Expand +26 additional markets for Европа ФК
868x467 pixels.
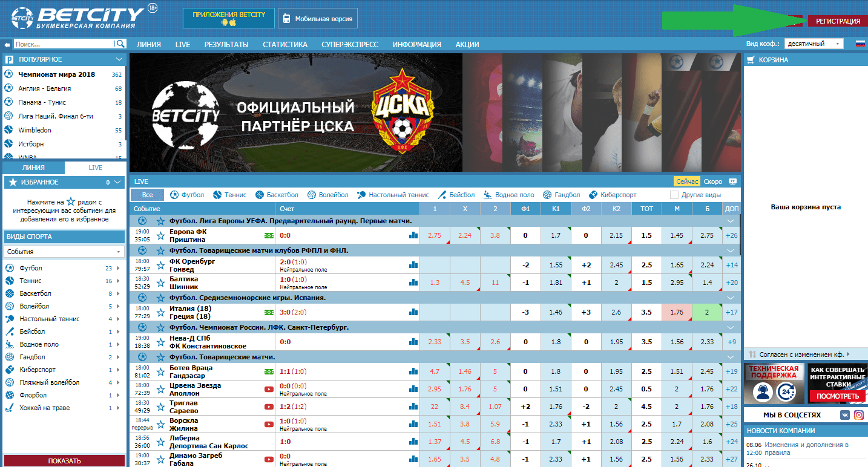pos(731,235)
